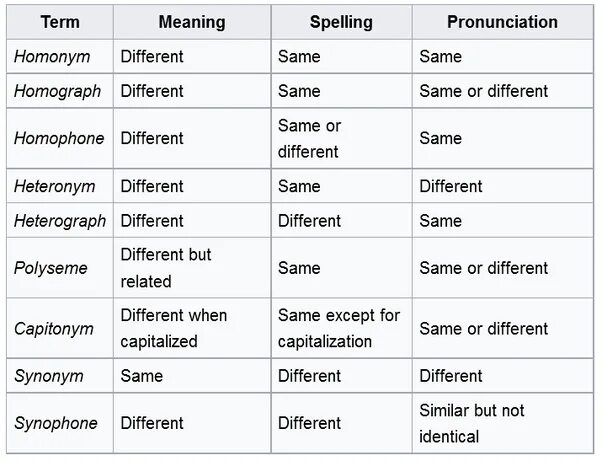Screen dimensions: 602x461
Task: Click the 'Different but related' meaning cell
Action: pos(166,268)
